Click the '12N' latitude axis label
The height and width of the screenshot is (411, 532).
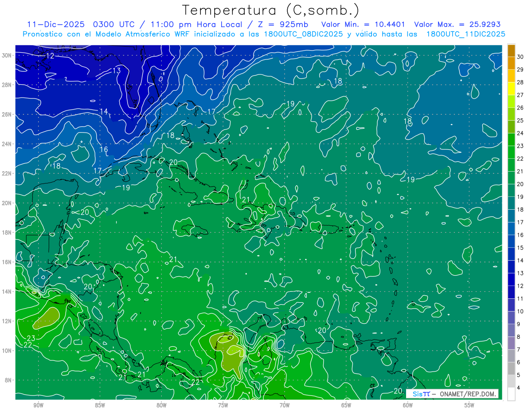tap(7, 321)
